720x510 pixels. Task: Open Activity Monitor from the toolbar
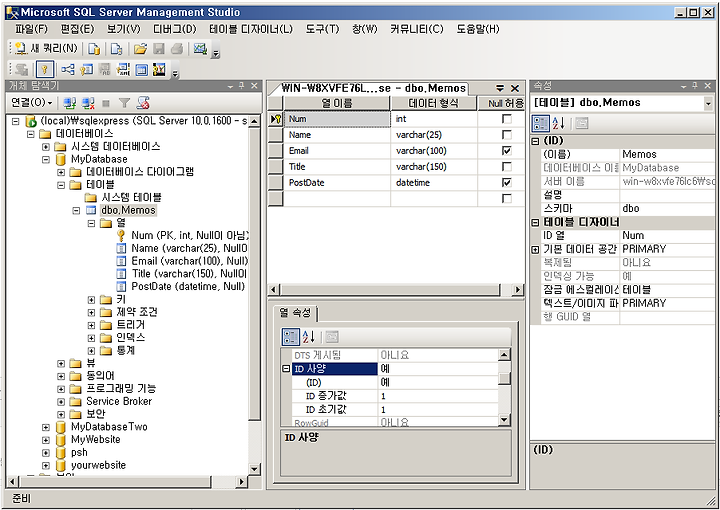coord(200,48)
